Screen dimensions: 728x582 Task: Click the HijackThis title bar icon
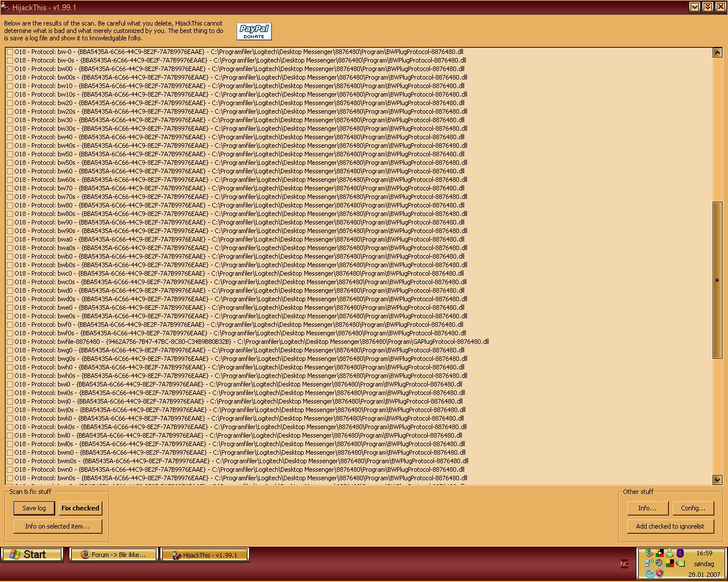pos(5,7)
